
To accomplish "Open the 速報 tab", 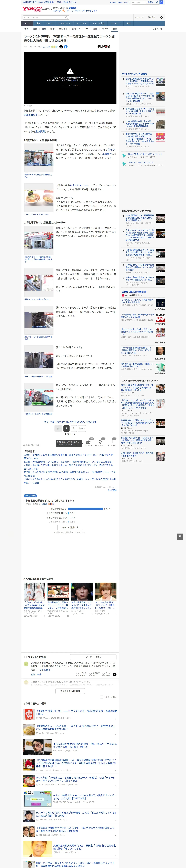I will coord(38,24).
